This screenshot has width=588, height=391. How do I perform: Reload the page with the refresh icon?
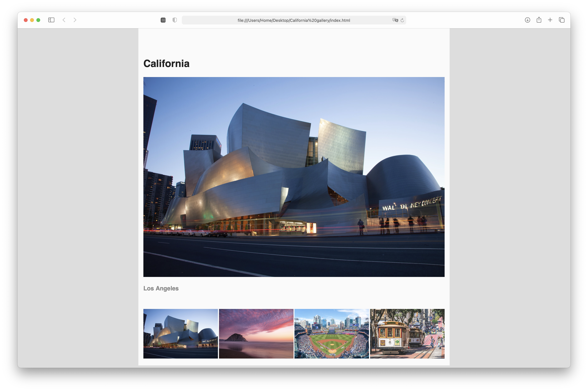[x=402, y=20]
